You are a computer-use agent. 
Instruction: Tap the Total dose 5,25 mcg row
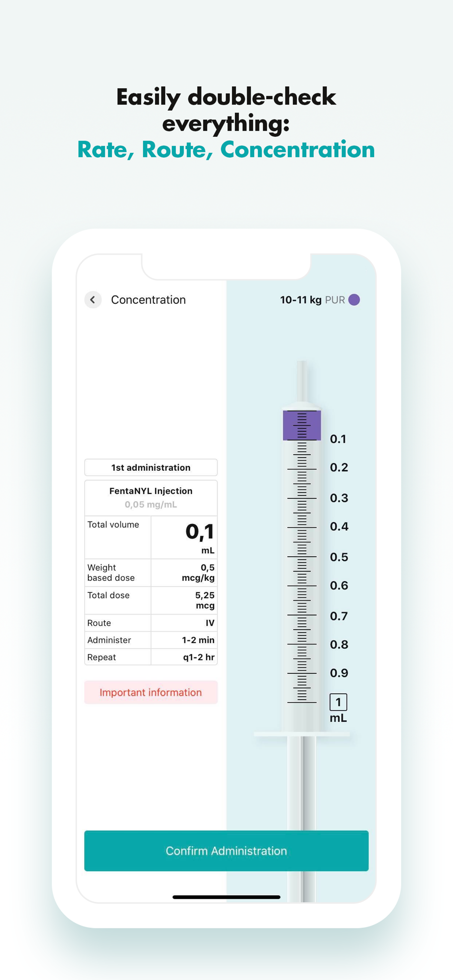coord(151,600)
